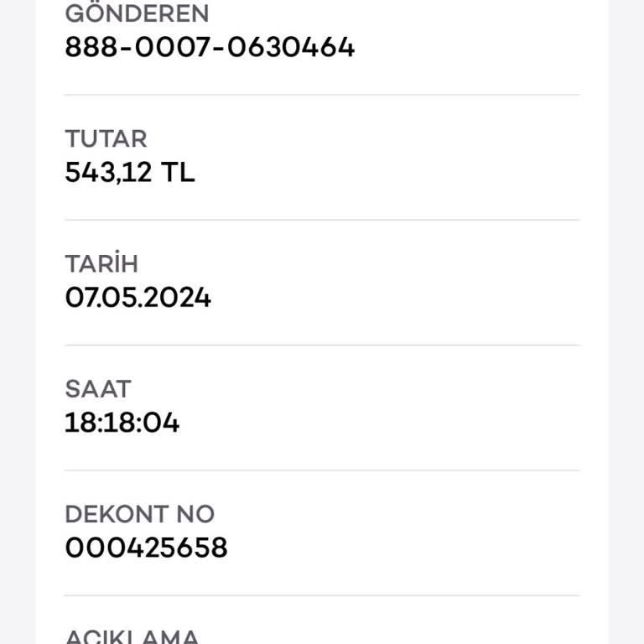Tap the TL currency unit
644x644 pixels.
click(178, 173)
